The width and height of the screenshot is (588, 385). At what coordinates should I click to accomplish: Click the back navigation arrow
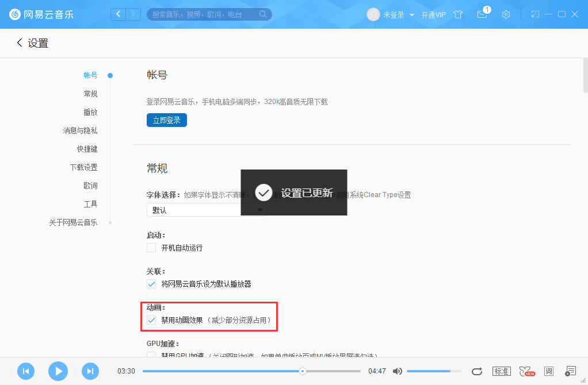coord(18,43)
